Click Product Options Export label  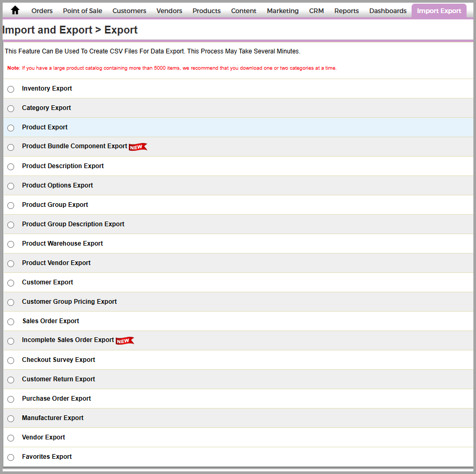pos(58,185)
